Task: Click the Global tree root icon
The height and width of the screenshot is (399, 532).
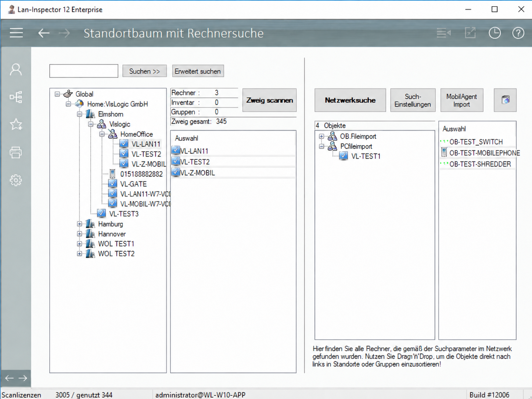Action: point(68,94)
